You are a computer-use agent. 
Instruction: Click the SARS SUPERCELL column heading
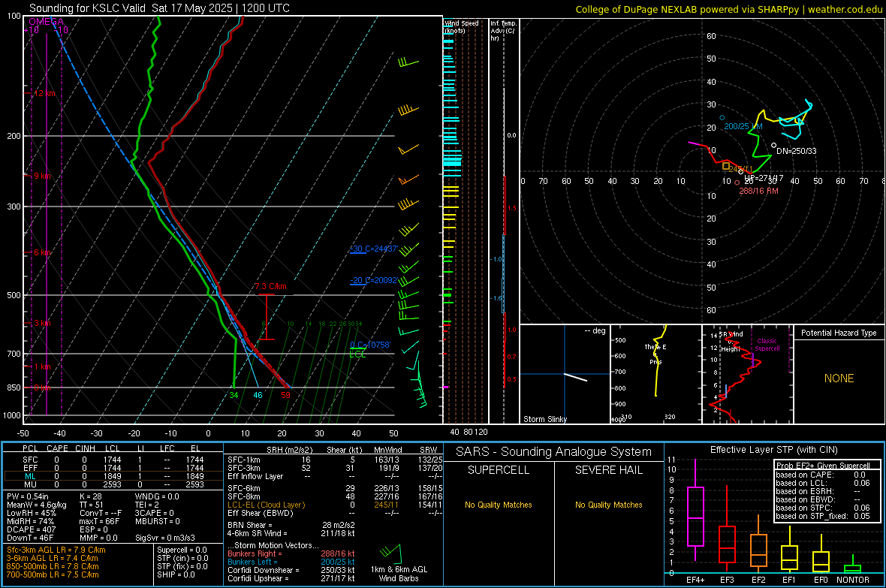tap(499, 470)
